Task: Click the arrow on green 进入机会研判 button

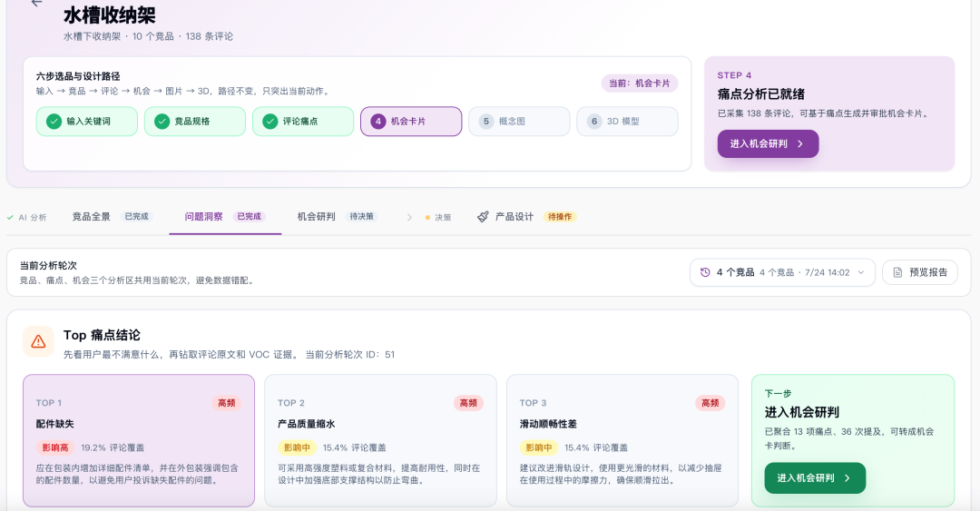Action: point(847,477)
